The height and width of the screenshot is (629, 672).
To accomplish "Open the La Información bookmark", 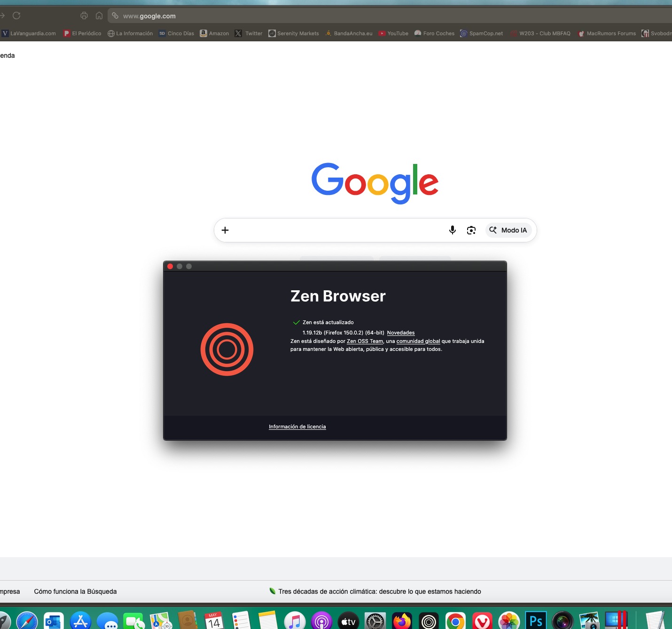I will 130,33.
